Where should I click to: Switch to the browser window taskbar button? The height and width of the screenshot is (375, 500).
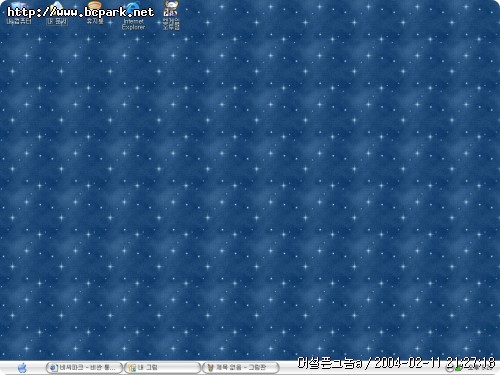pyautogui.click(x=84, y=368)
